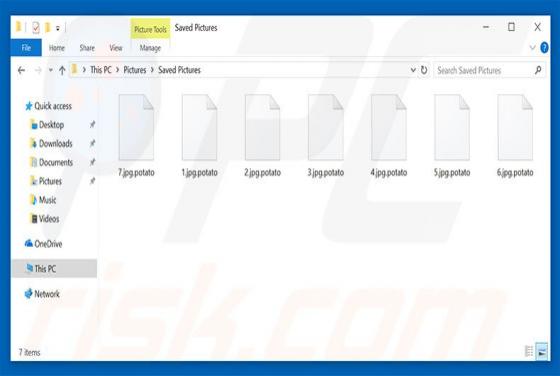This screenshot has width=560, height=376.
Task: Click the search magnifier icon
Action: point(538,70)
